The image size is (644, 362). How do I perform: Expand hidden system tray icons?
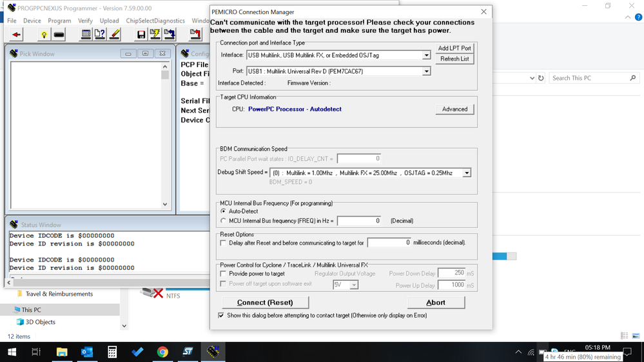coord(518,352)
